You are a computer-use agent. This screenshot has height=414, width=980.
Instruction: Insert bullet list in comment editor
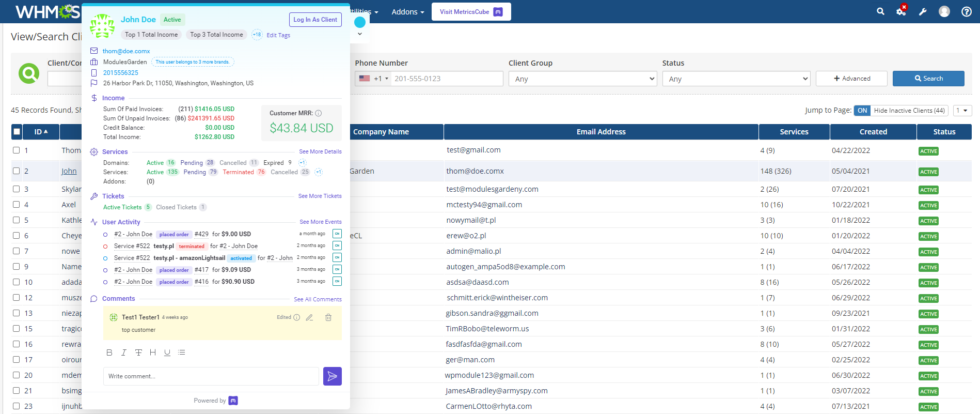point(182,352)
